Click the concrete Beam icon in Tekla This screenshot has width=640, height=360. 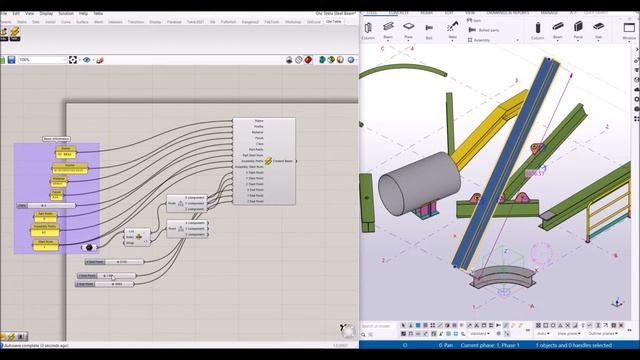558,27
